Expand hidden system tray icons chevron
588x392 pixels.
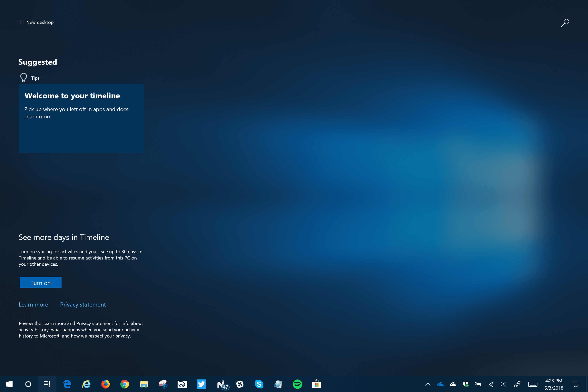(x=428, y=384)
